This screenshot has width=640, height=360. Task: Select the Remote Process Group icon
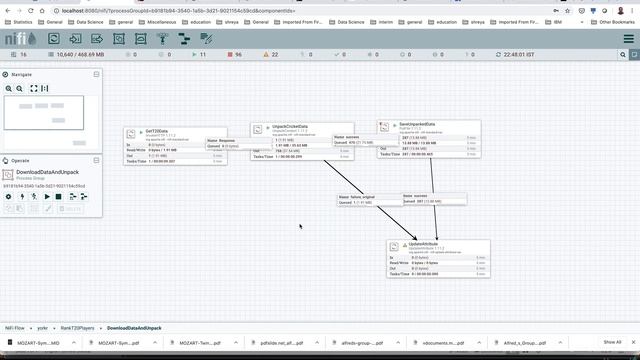pos(140,39)
